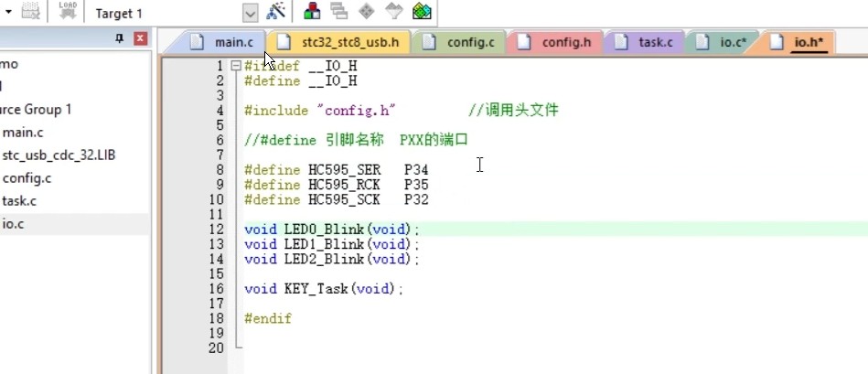Click the Stop Build grid icon

[30, 11]
